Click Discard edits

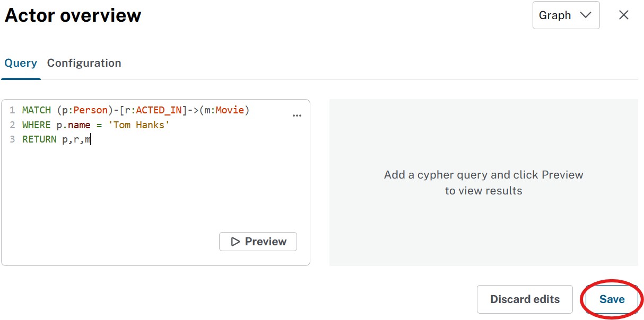tap(525, 299)
